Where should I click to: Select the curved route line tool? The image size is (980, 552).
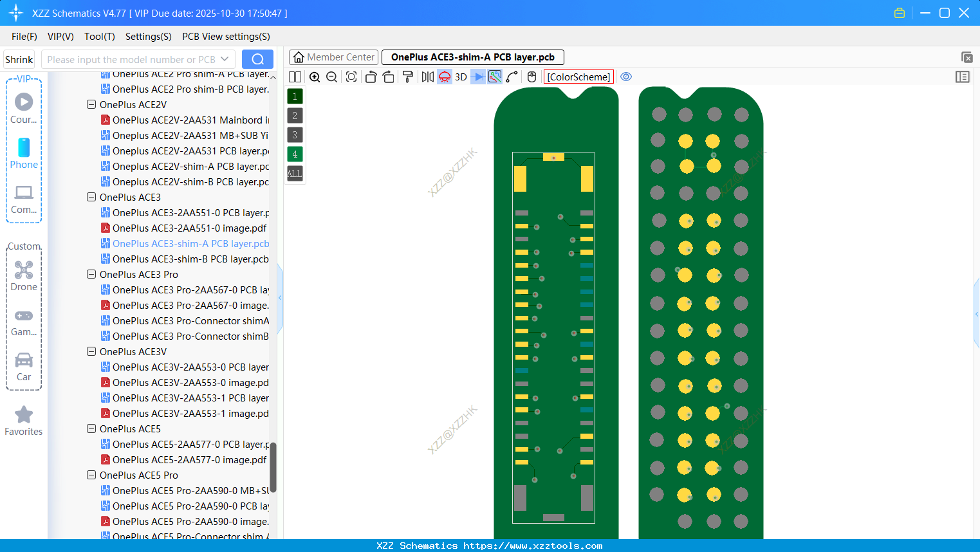tap(512, 77)
